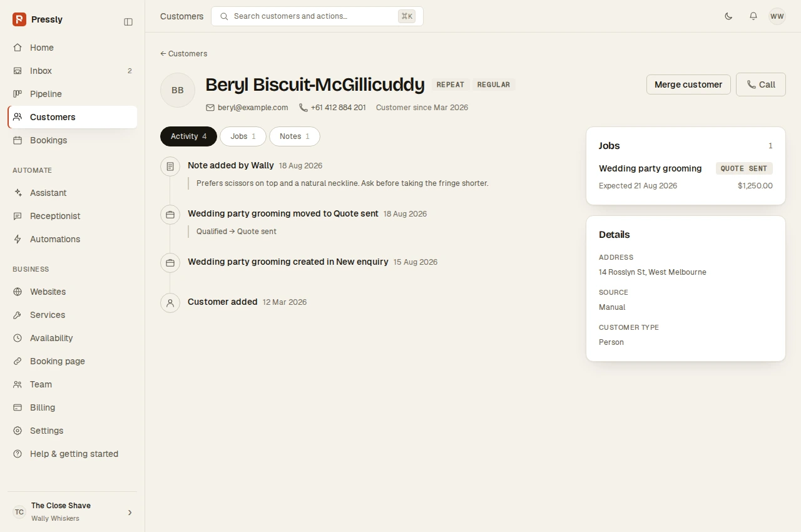
Task: Click the envelope icon beside the email
Action: click(210, 108)
